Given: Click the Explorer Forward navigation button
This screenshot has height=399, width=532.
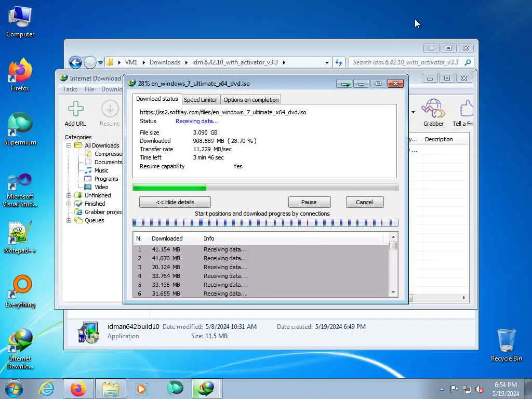Looking at the screenshot, I should tap(90, 62).
